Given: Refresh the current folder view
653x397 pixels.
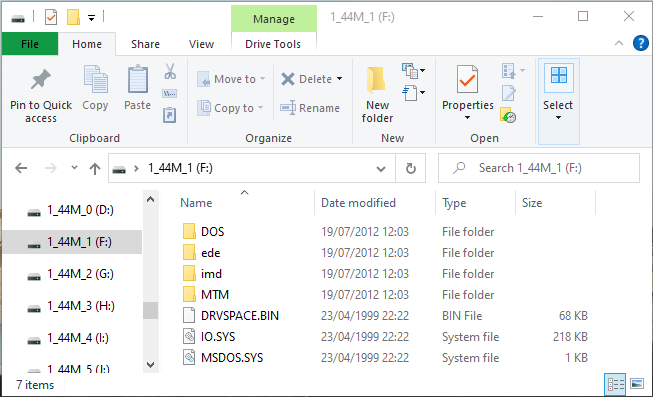Looking at the screenshot, I should click(411, 168).
